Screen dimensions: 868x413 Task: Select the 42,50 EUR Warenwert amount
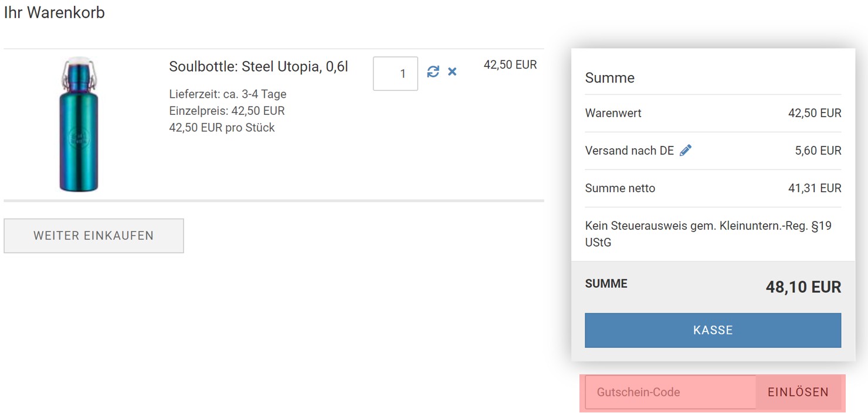tap(815, 113)
